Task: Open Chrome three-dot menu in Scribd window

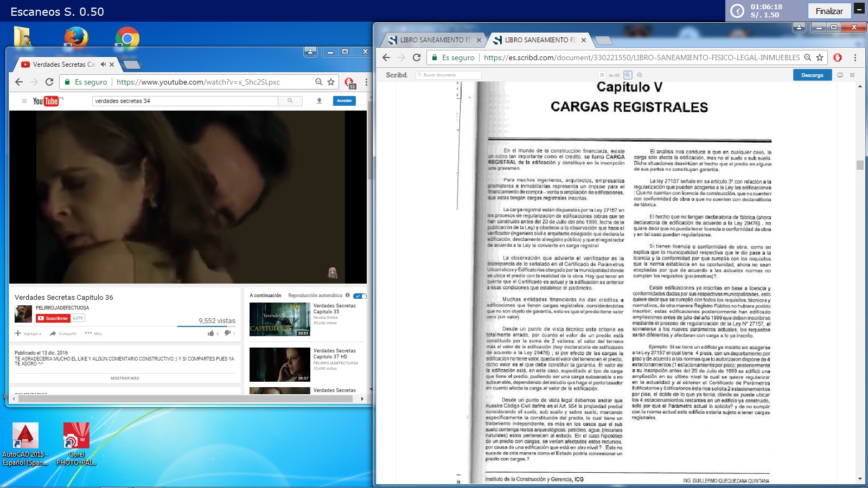Action: pos(855,57)
